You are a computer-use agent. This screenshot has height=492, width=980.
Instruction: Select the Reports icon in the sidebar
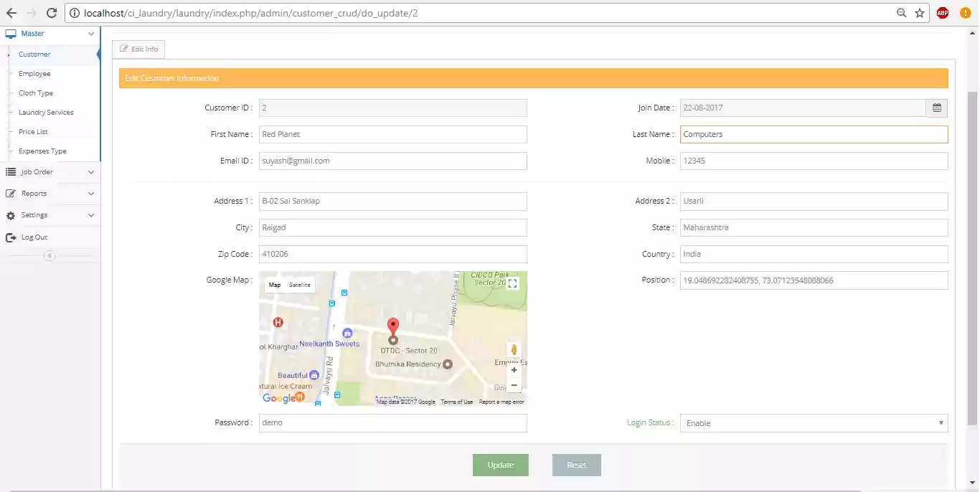(x=11, y=193)
